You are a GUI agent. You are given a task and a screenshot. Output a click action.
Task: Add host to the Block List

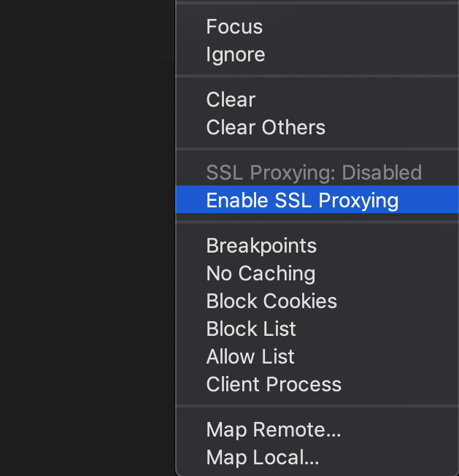[317, 329]
